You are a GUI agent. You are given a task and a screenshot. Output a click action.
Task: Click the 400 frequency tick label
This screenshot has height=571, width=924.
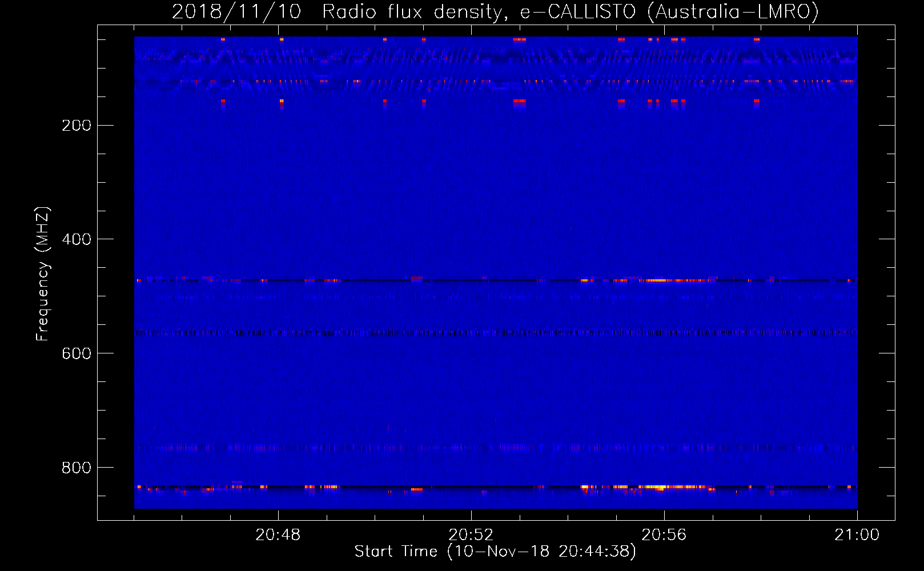click(x=77, y=239)
